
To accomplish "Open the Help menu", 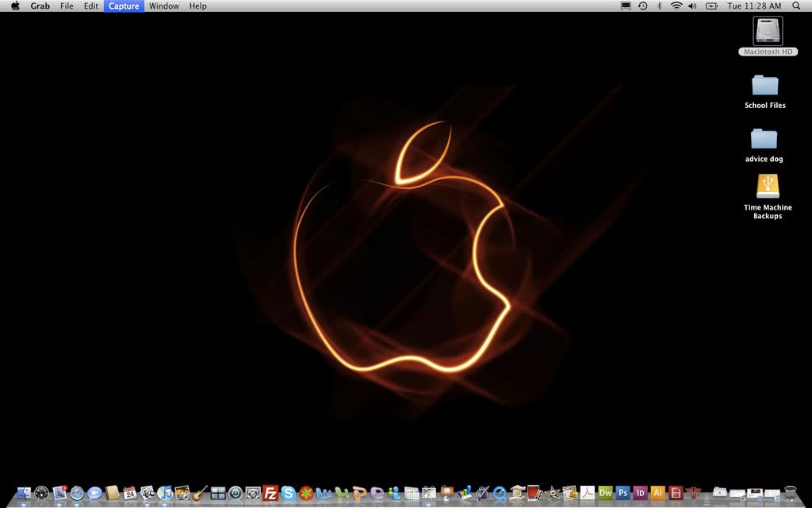I will pos(197,6).
